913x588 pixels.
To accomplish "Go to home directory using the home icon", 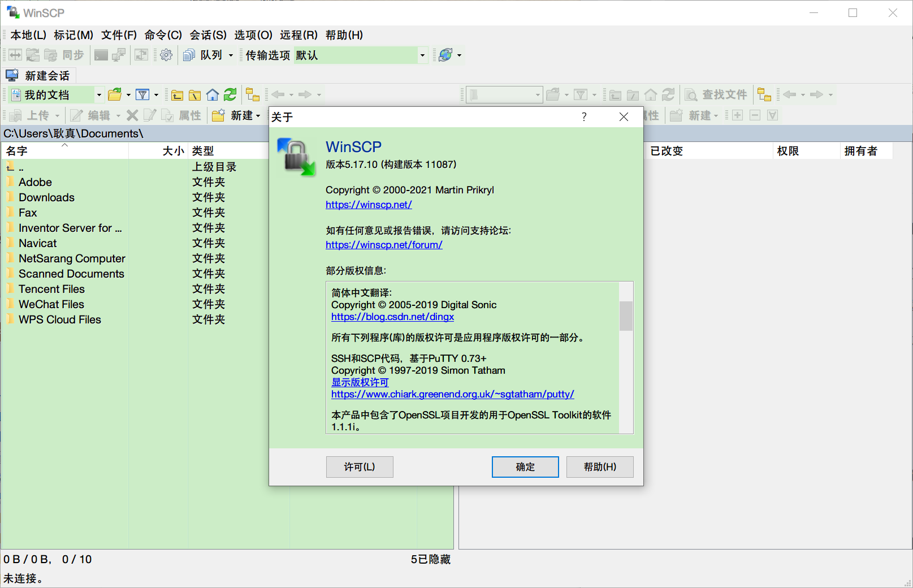I will pyautogui.click(x=213, y=94).
